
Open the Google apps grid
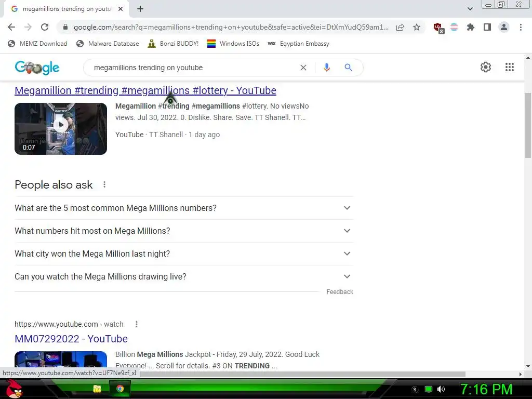(510, 67)
